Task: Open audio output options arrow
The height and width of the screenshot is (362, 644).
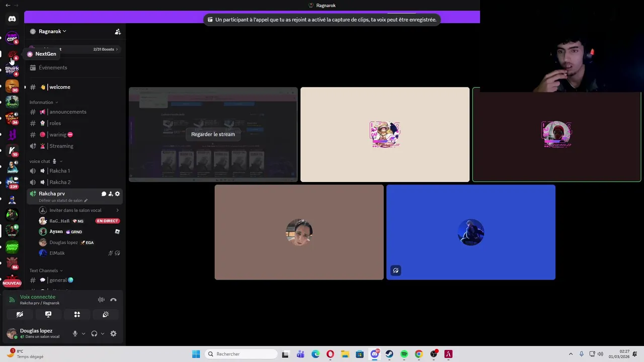Action: tap(103, 334)
